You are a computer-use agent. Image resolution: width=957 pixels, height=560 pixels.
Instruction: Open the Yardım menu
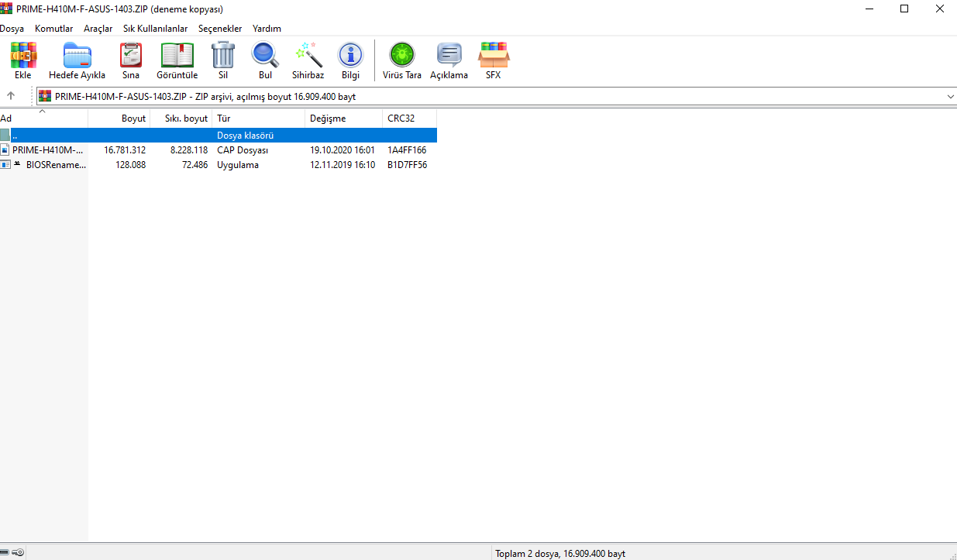point(267,28)
